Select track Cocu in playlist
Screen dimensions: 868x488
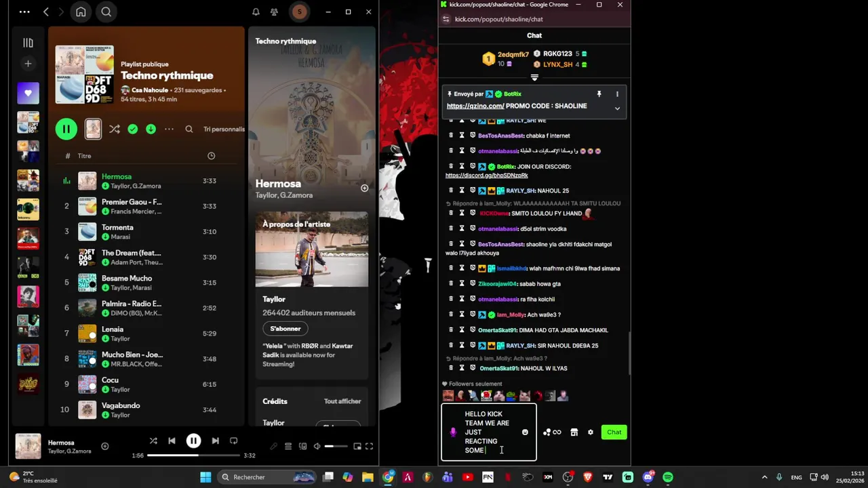[146, 384]
